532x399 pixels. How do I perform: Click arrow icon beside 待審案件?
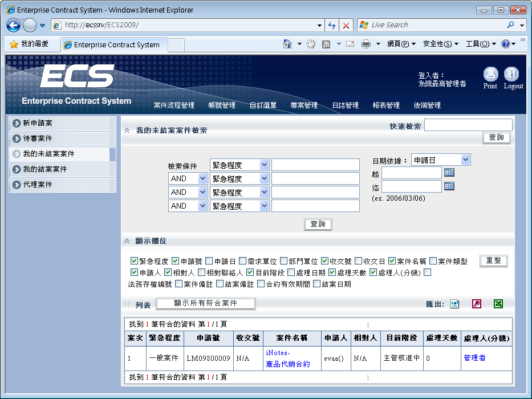(17, 139)
